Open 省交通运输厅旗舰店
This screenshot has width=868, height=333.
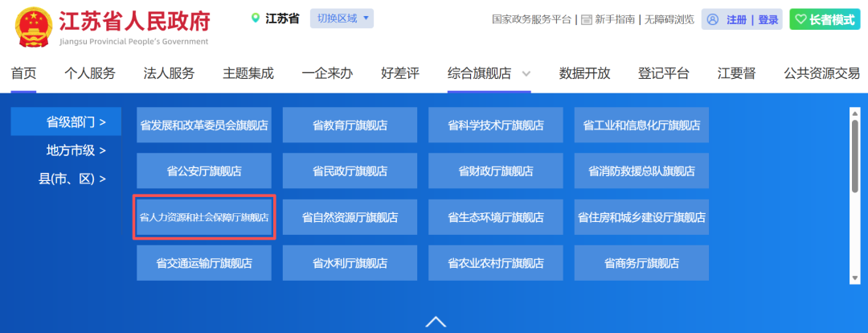204,263
